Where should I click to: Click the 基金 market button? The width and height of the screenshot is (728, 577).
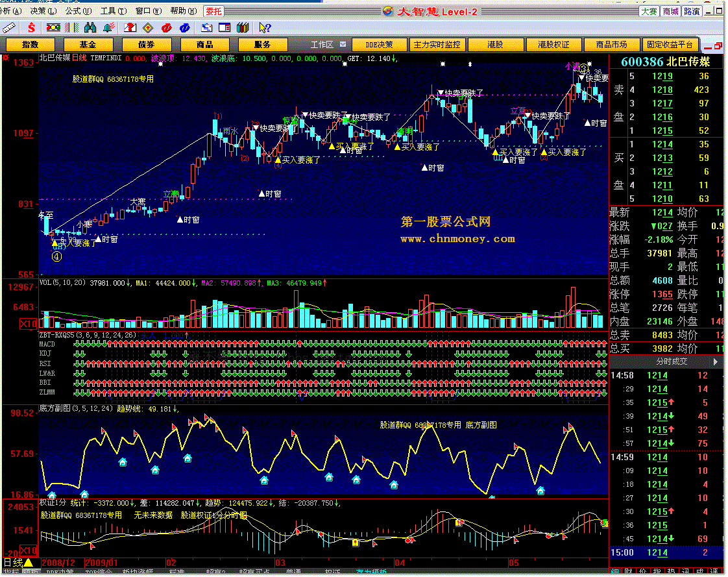coord(88,45)
